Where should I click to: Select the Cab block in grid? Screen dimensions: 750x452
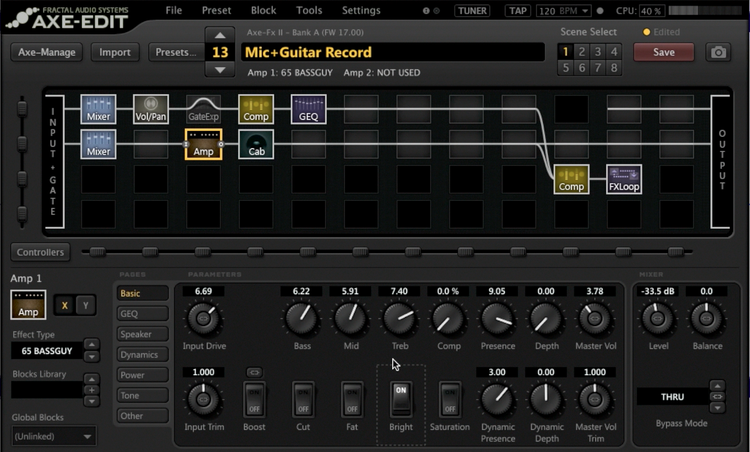[x=256, y=144]
